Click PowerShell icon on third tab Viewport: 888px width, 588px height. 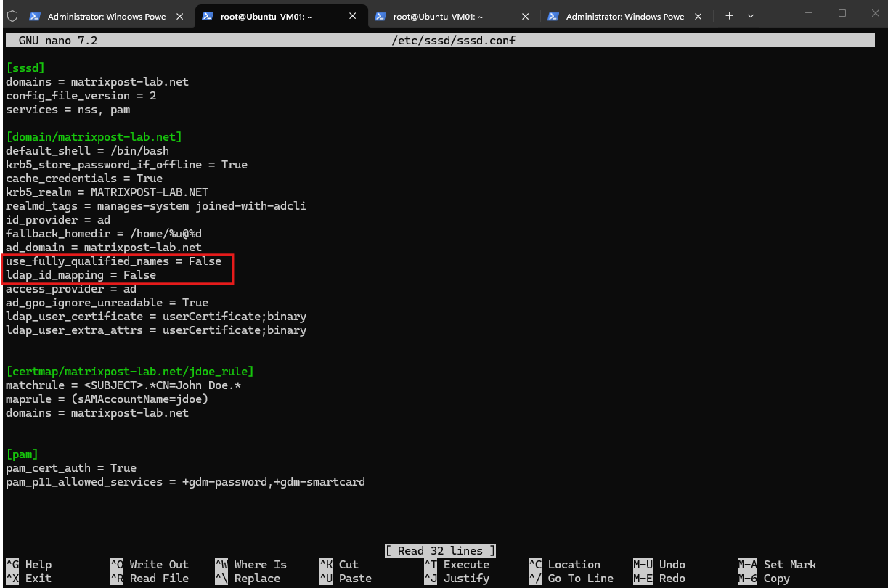click(x=380, y=16)
